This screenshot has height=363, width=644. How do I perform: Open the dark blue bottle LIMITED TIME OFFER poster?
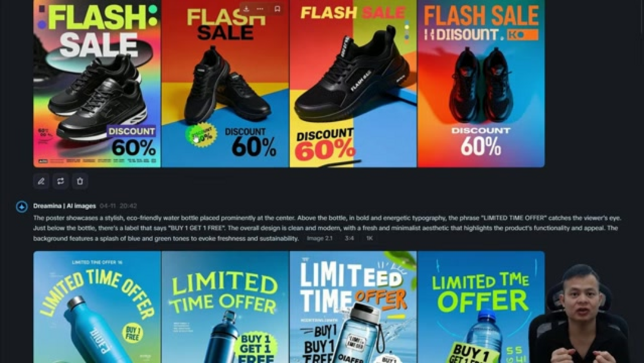pyautogui.click(x=225, y=307)
